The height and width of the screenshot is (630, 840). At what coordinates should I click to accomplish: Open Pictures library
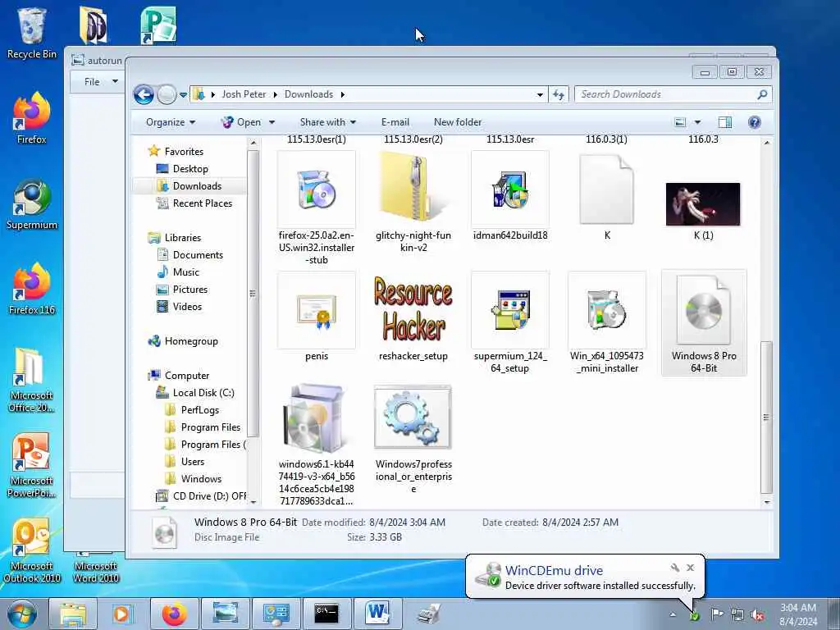point(189,290)
